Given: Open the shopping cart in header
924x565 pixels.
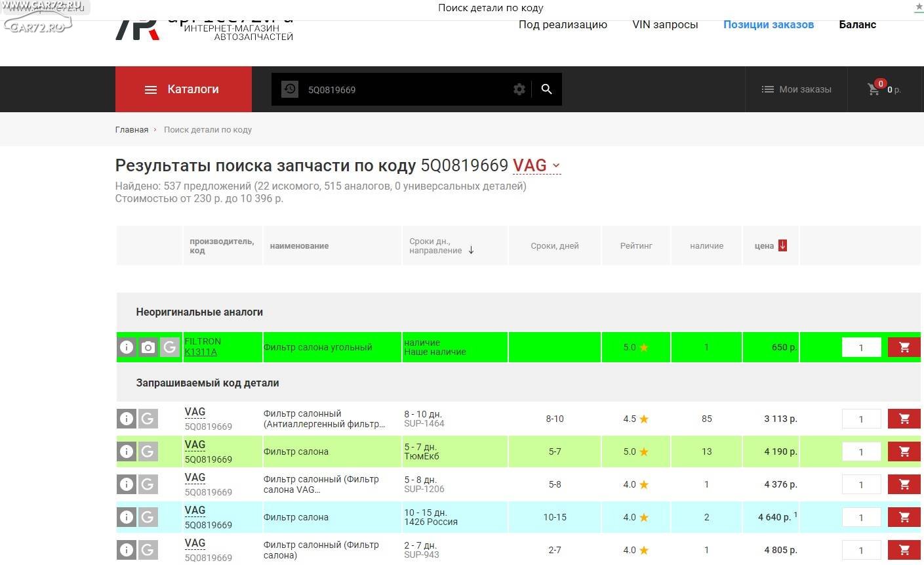Looking at the screenshot, I should pyautogui.click(x=874, y=89).
